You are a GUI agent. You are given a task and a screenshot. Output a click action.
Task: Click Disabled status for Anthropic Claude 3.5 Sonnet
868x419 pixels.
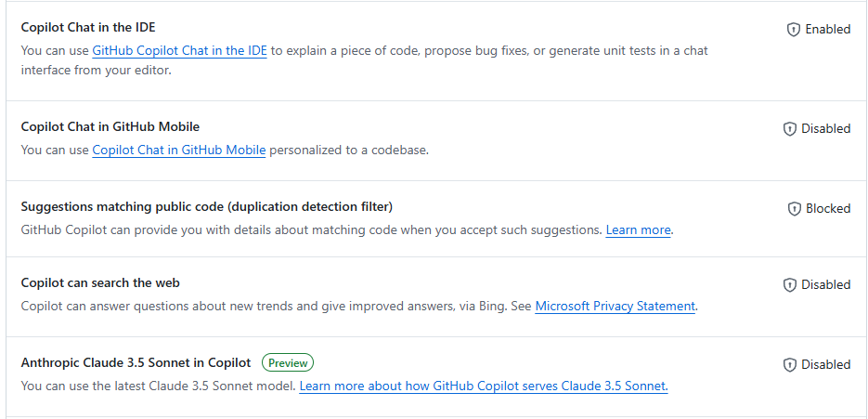point(825,365)
